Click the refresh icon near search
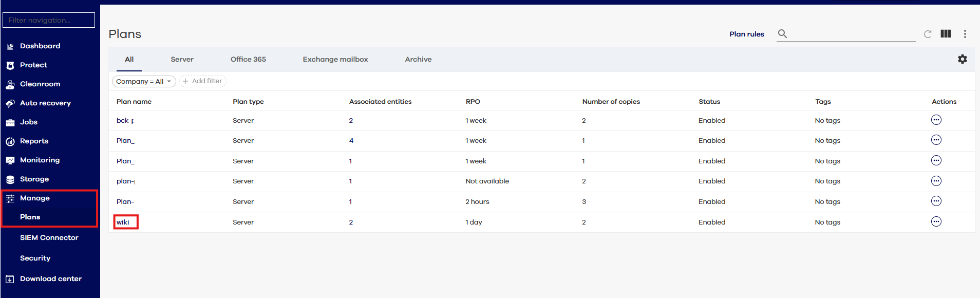Image resolution: width=980 pixels, height=298 pixels. coord(928,34)
